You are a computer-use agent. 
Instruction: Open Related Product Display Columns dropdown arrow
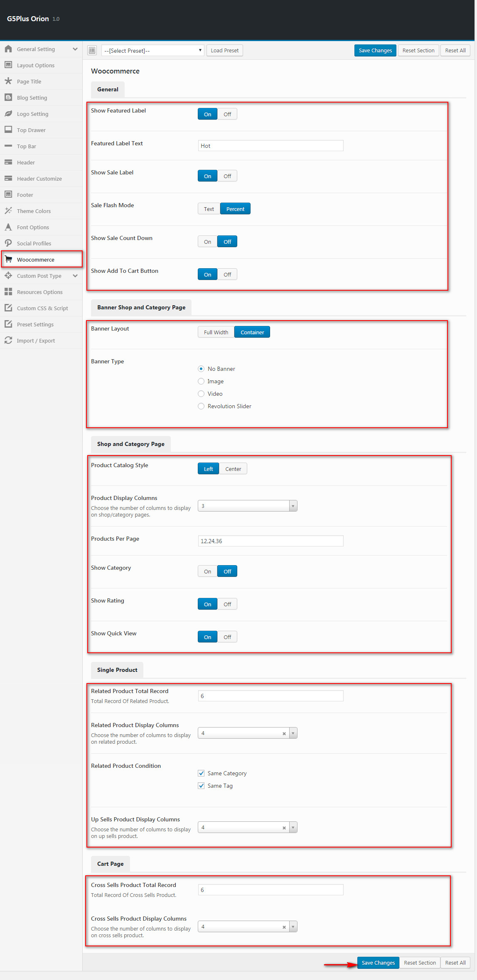[293, 733]
